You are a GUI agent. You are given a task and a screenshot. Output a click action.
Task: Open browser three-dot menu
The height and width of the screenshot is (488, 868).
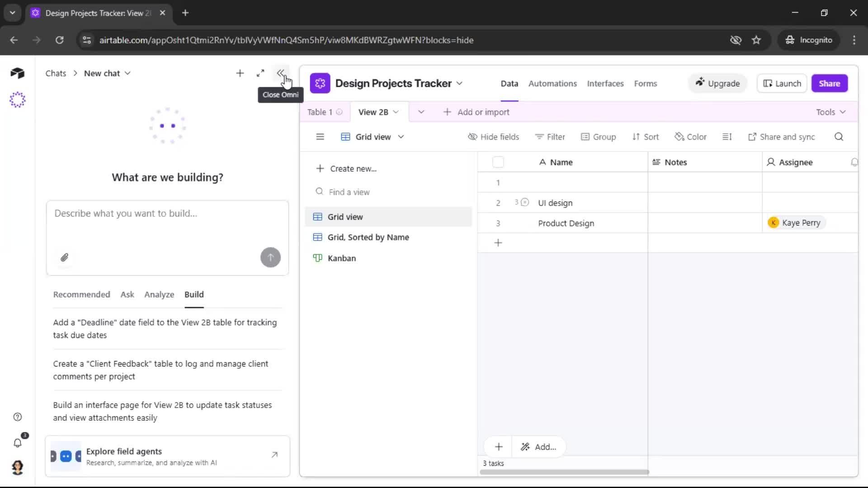click(x=854, y=40)
